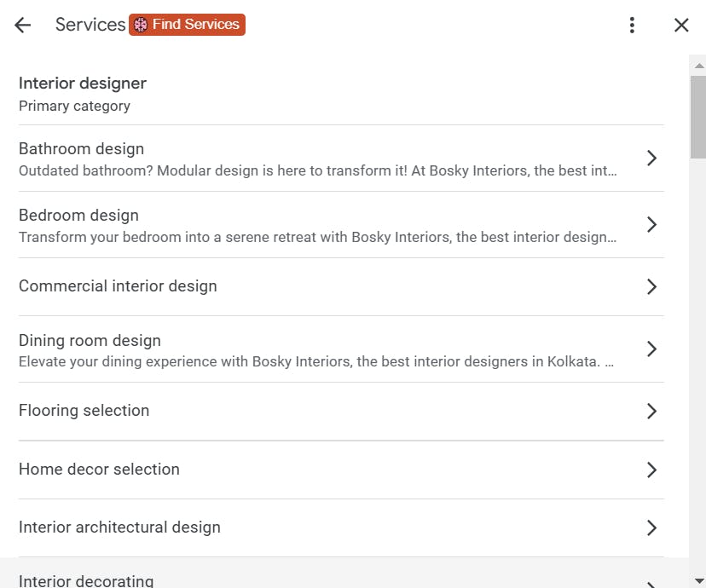Select Commercial interior design service

click(x=119, y=286)
